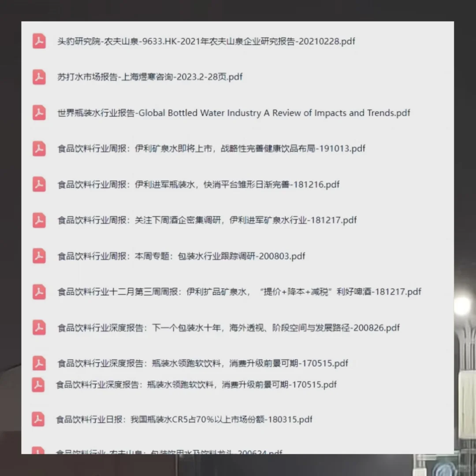Viewport: 476px width, 476px height.
Task: Select the PDF icon beside 下一个包装水十年 report
Action: [x=39, y=327]
